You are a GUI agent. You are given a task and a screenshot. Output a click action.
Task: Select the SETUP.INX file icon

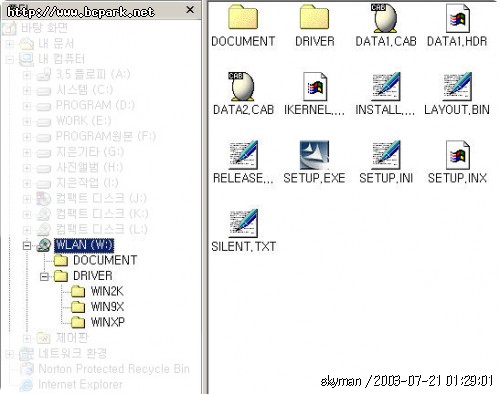pos(457,155)
